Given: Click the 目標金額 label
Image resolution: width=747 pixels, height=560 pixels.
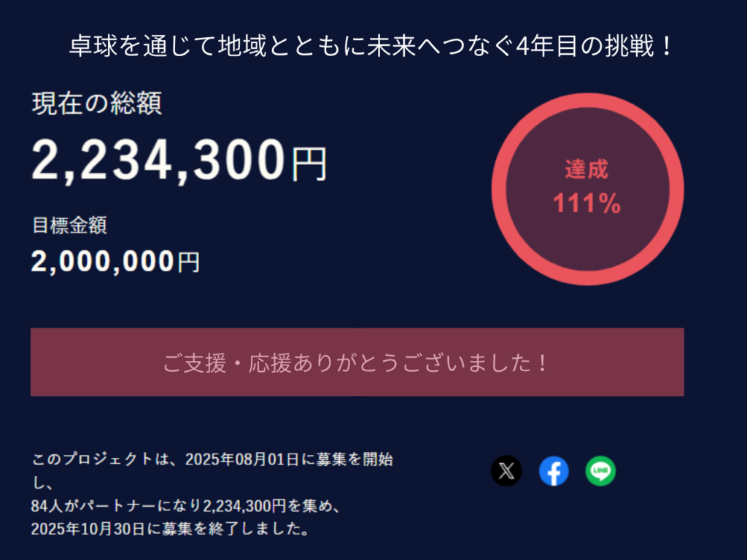Looking at the screenshot, I should 69,225.
